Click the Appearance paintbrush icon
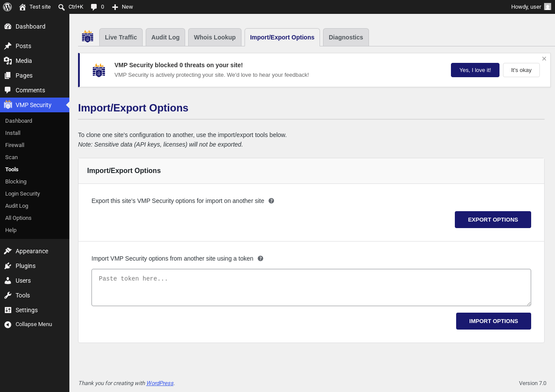This screenshot has height=392, width=555. [8, 251]
